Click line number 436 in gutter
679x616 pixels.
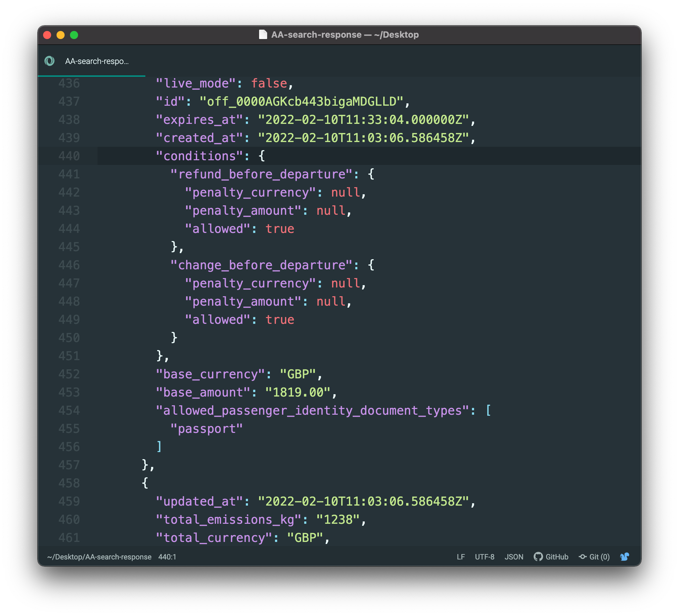coord(69,83)
